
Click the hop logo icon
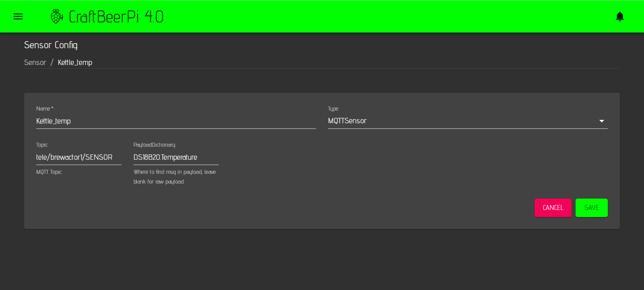57,16
